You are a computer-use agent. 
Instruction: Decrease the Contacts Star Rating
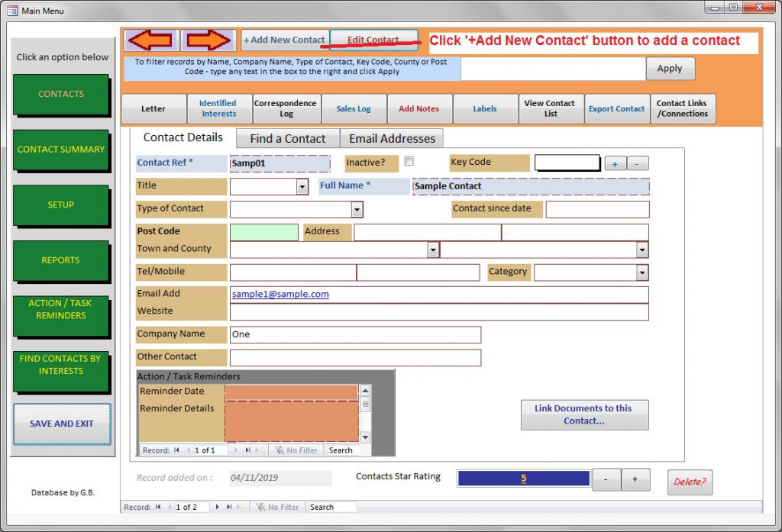coord(606,479)
